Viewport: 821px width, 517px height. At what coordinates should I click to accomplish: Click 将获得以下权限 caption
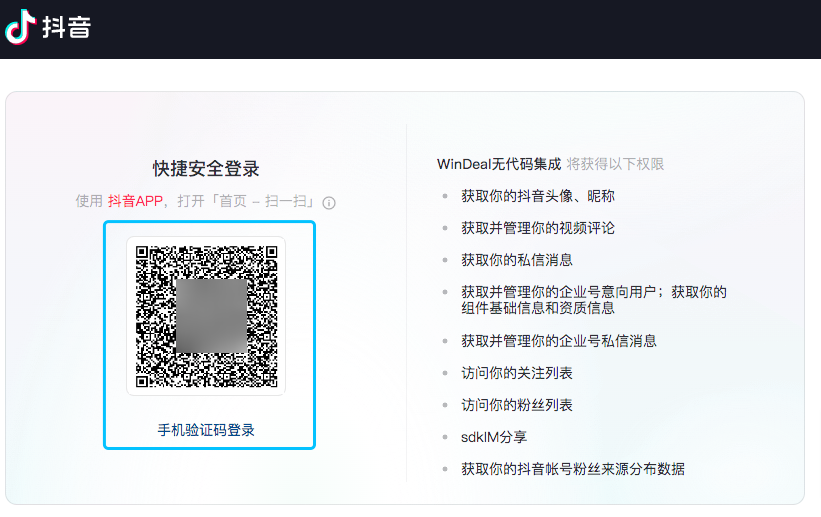(615, 164)
